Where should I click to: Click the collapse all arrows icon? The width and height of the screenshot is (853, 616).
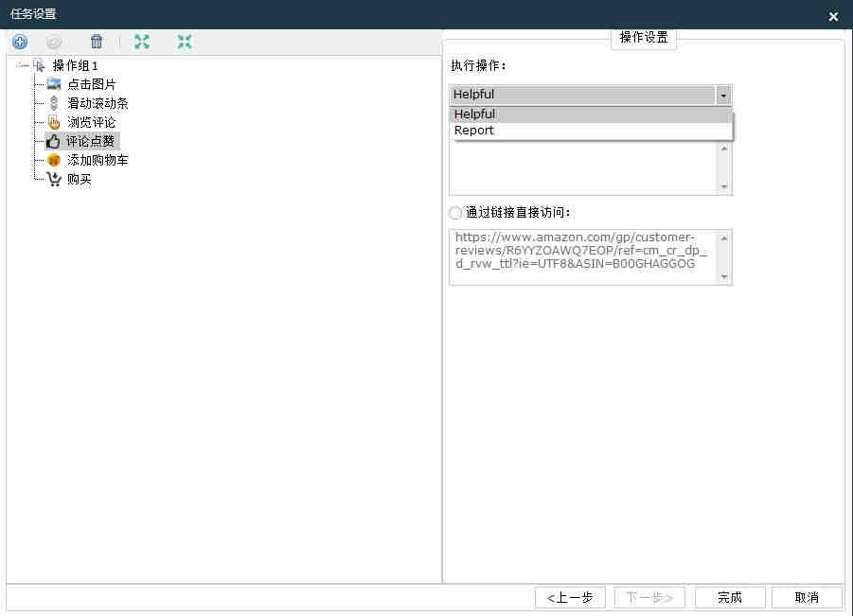[x=185, y=42]
